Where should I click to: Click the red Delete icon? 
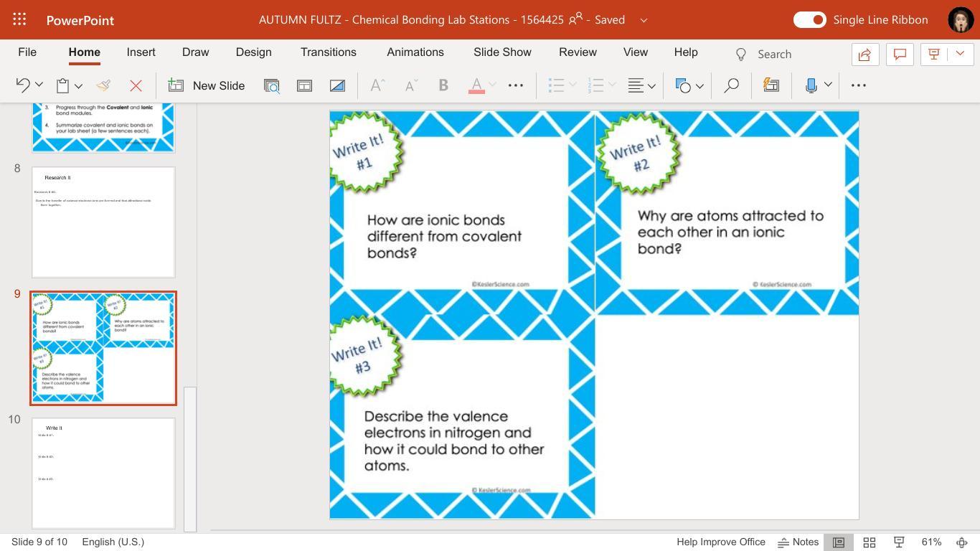coord(136,85)
